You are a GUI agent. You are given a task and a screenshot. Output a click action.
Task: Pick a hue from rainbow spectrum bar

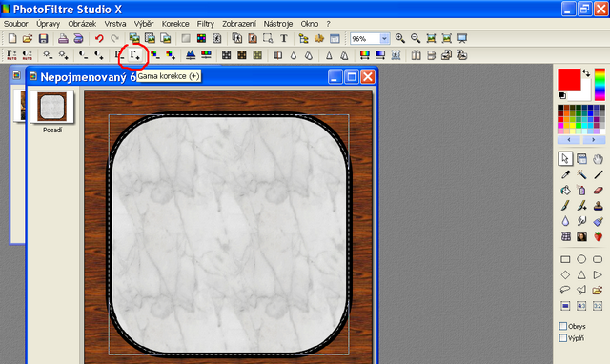point(600,85)
